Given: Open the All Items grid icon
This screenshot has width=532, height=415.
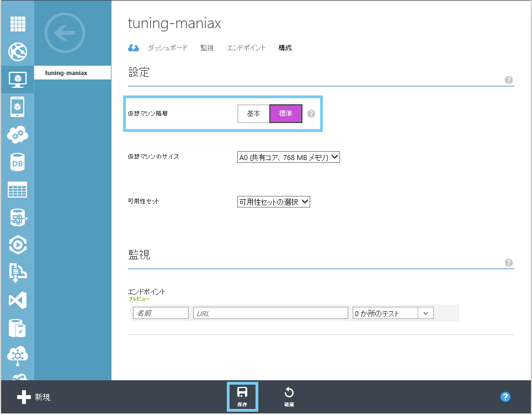Looking at the screenshot, I should tap(18, 24).
